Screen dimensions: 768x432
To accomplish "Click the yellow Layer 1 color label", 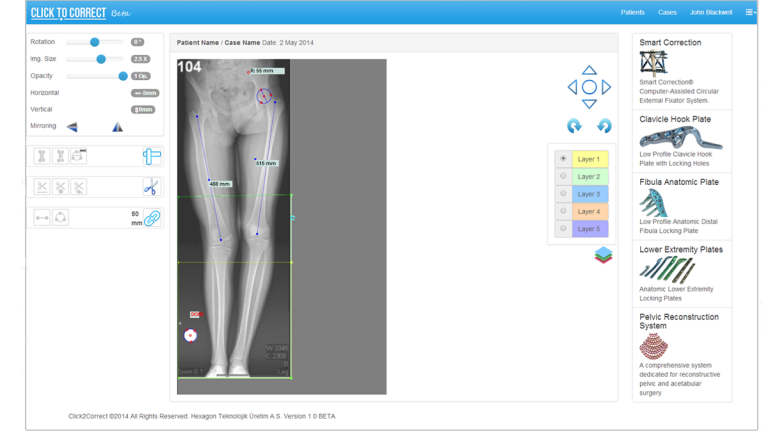I will pos(590,159).
